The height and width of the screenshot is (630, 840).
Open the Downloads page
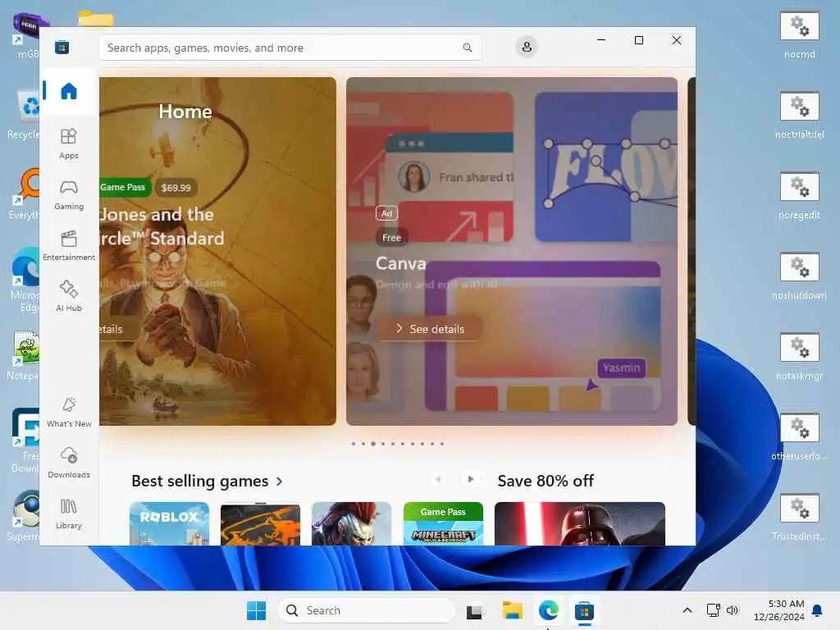pyautogui.click(x=69, y=463)
